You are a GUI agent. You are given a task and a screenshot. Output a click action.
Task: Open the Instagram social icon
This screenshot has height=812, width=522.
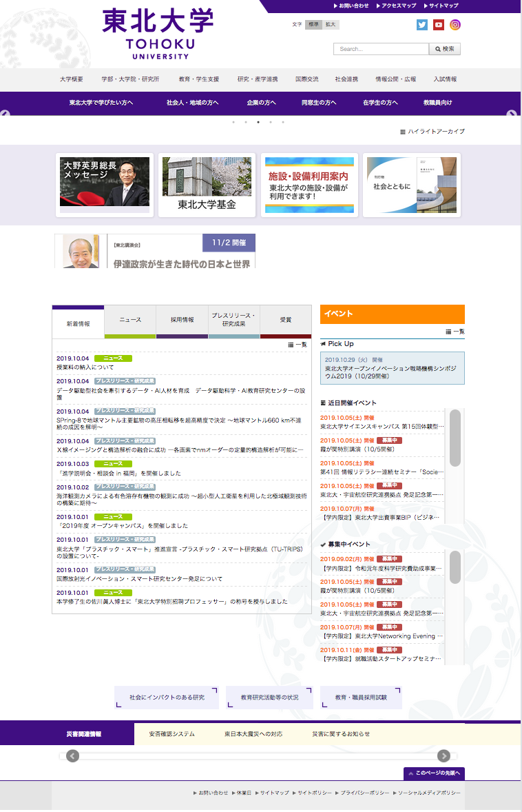(455, 25)
